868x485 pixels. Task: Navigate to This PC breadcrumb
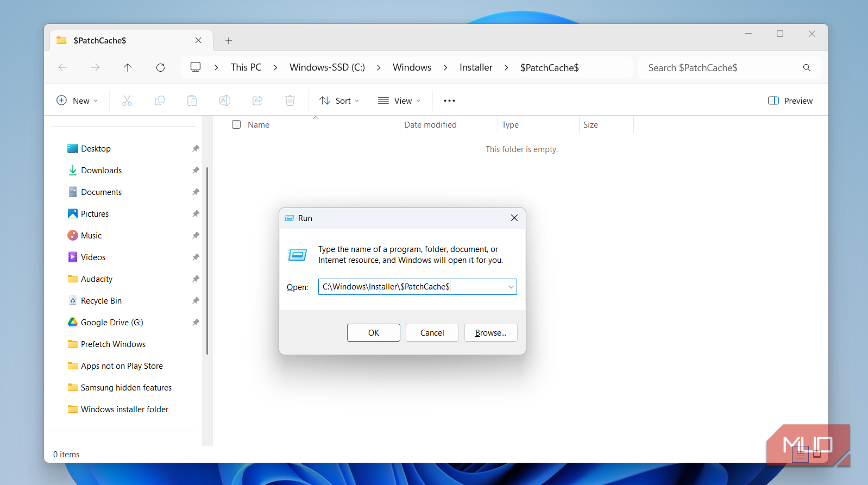tap(246, 67)
